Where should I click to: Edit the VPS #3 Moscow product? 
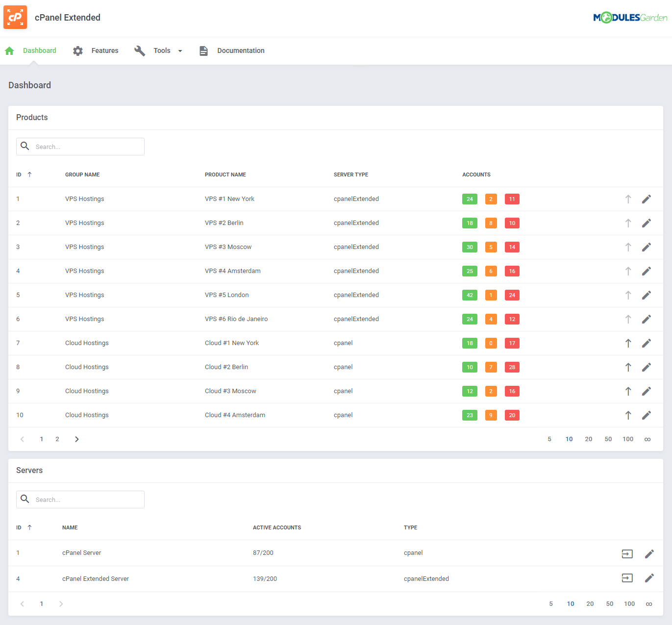[647, 247]
